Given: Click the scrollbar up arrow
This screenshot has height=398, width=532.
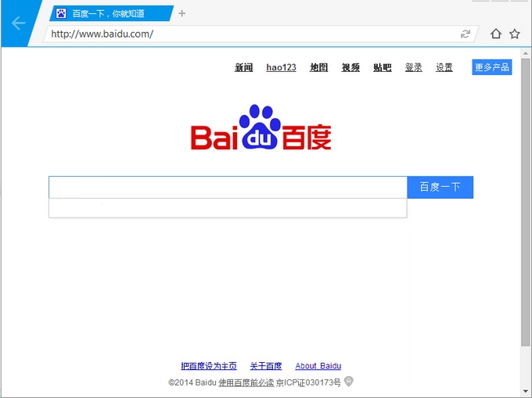Looking at the screenshot, I should [525, 53].
